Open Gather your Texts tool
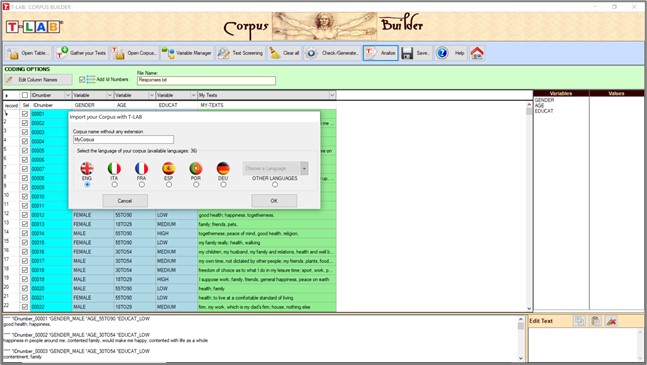Image resolution: width=647 pixels, height=365 pixels. tap(81, 53)
